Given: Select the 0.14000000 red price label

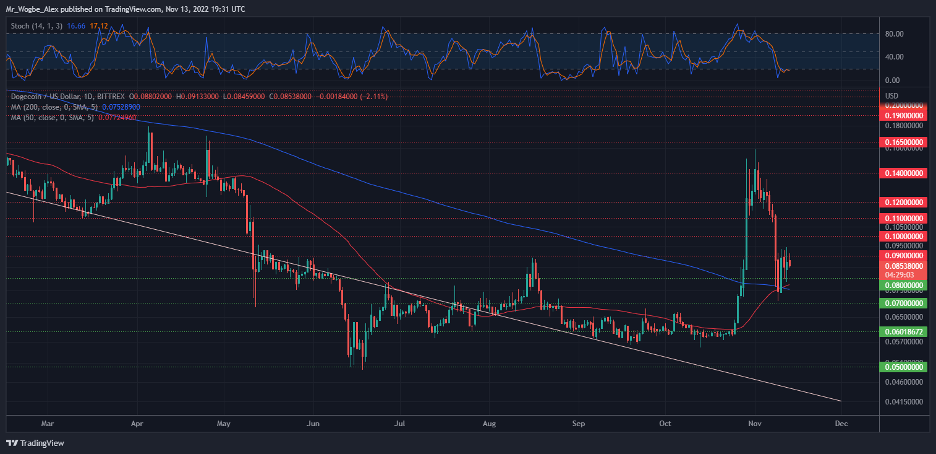Looking at the screenshot, I should click(x=904, y=173).
